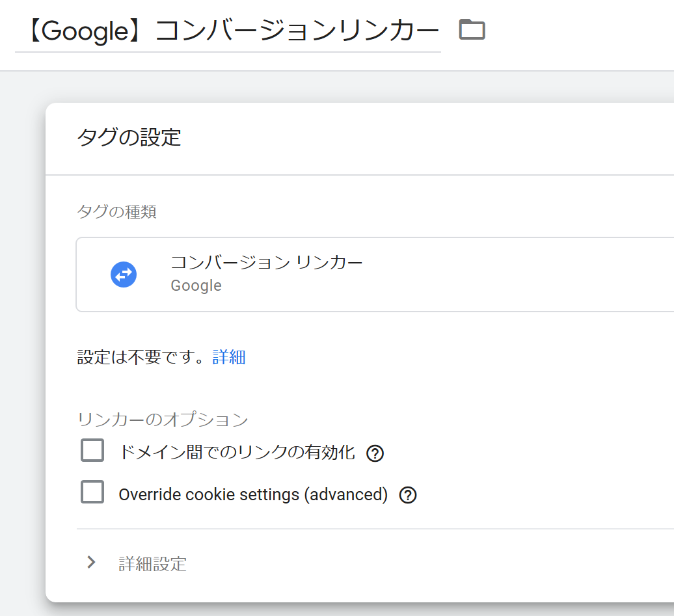Open the コンバージョン リンカー tag type box
This screenshot has width=674, height=616.
(x=375, y=275)
